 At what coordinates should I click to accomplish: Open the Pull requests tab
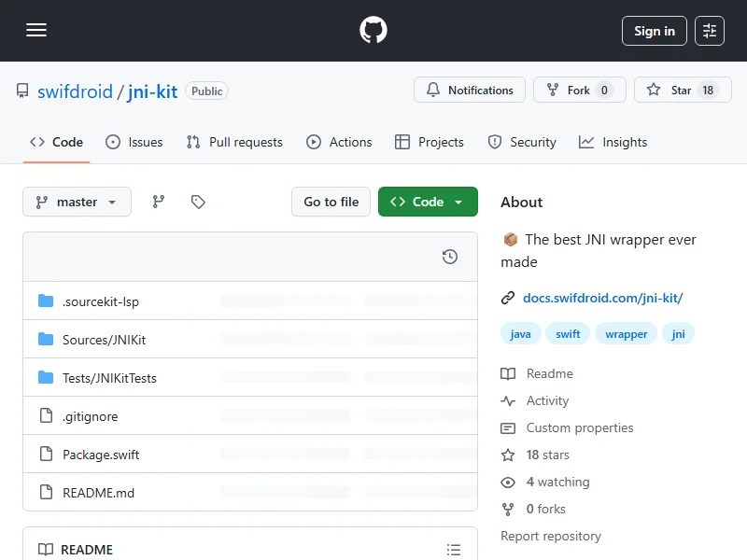tap(234, 142)
